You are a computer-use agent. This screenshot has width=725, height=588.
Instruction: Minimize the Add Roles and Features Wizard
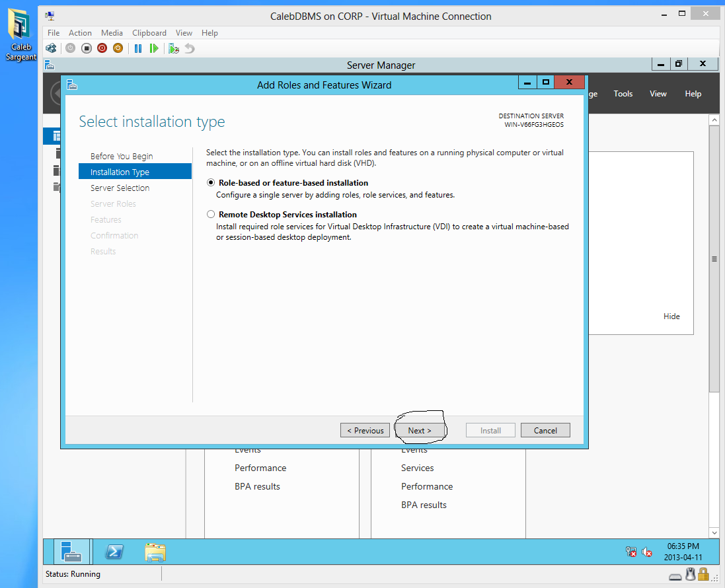pos(527,83)
